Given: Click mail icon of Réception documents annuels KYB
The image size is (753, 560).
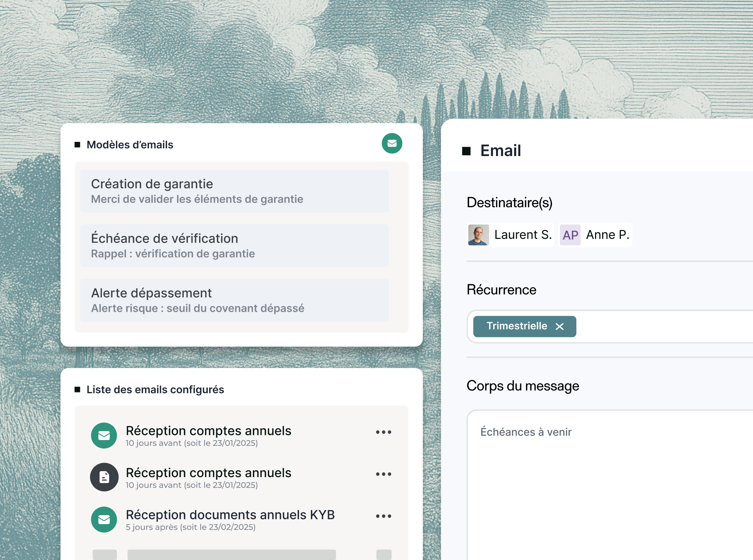Looking at the screenshot, I should [104, 519].
